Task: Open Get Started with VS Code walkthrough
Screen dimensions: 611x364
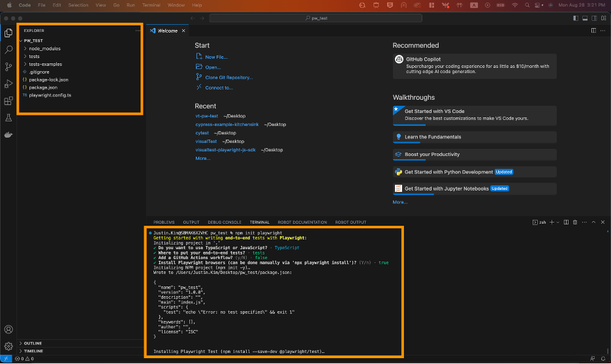Action: coord(475,115)
